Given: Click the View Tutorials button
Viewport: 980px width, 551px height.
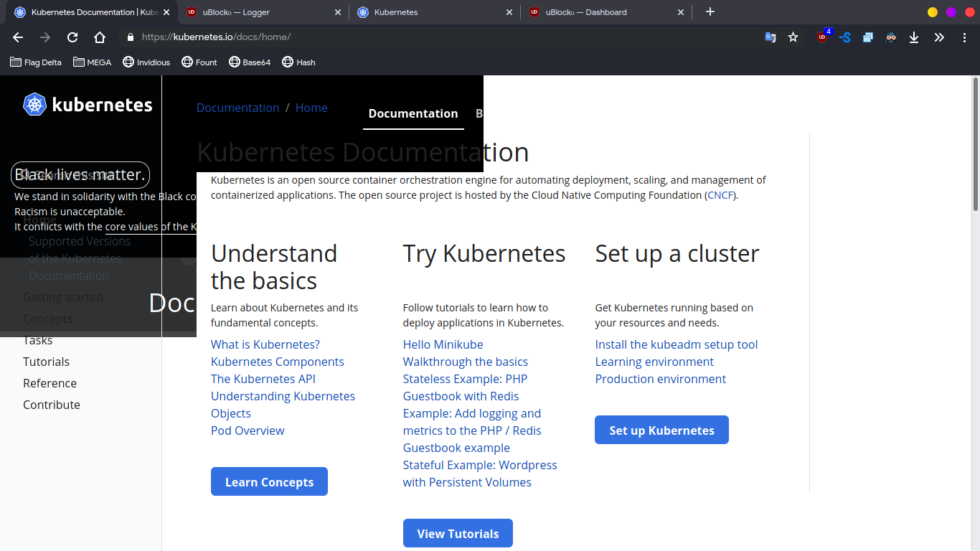Looking at the screenshot, I should pos(458,533).
